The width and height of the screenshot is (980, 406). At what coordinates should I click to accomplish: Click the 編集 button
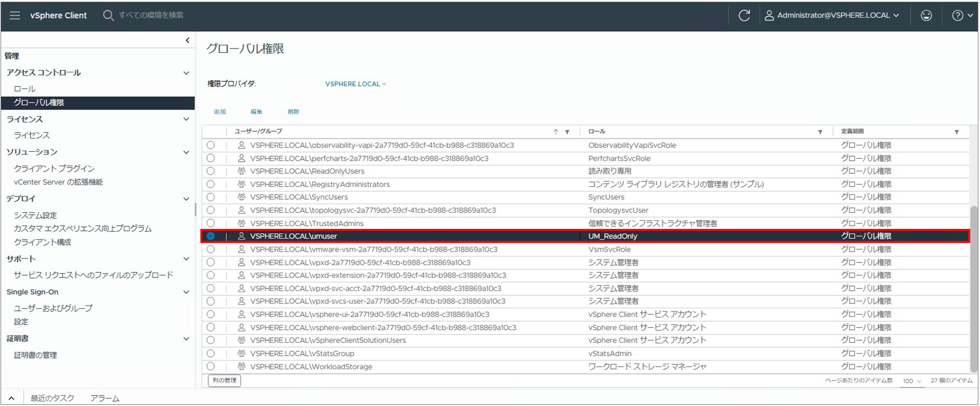(x=257, y=112)
